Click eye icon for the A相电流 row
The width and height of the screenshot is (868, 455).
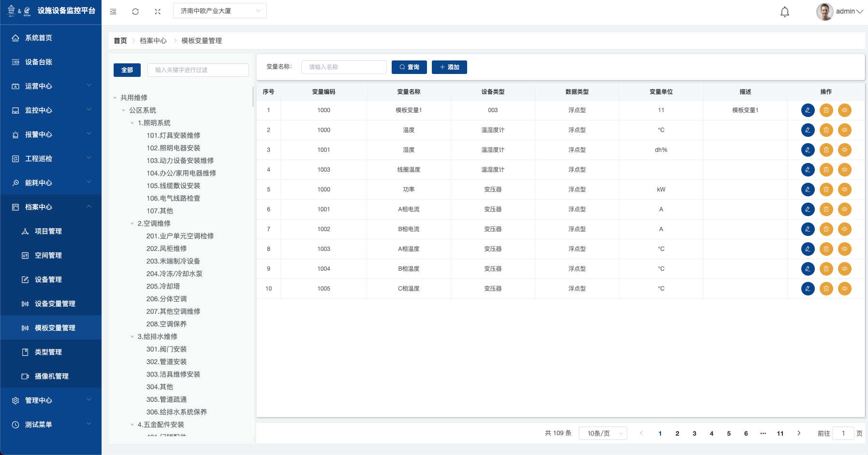844,209
